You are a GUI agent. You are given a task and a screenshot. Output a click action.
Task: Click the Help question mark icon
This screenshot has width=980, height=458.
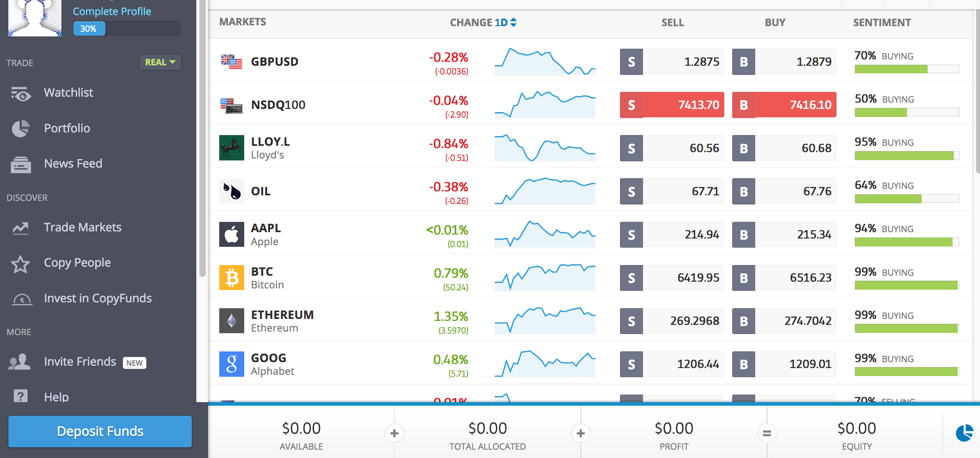(x=21, y=395)
